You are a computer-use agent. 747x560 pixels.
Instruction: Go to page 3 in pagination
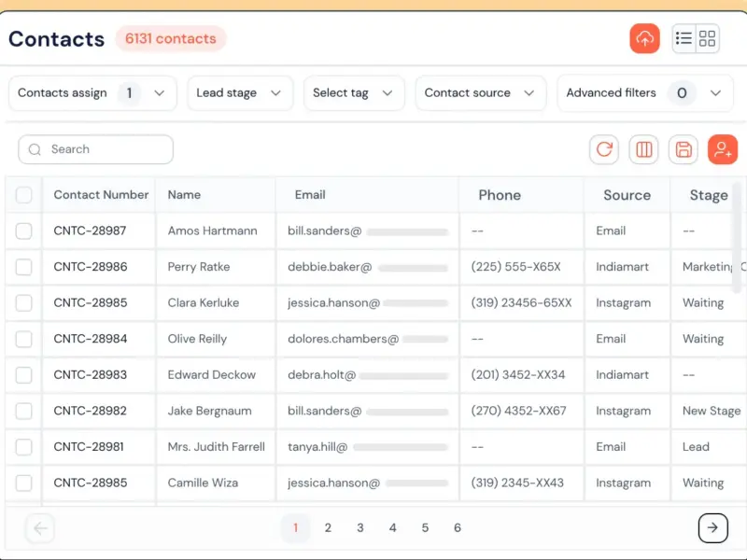[x=360, y=527]
